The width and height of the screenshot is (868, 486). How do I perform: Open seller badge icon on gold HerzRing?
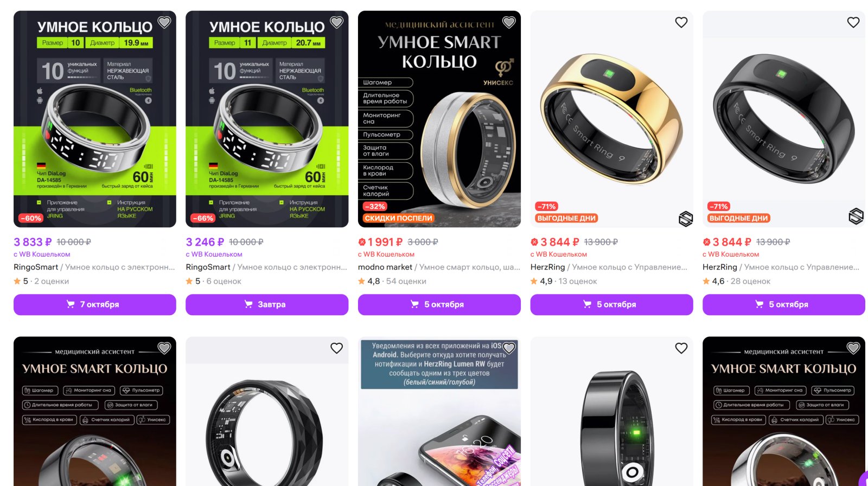click(x=686, y=219)
